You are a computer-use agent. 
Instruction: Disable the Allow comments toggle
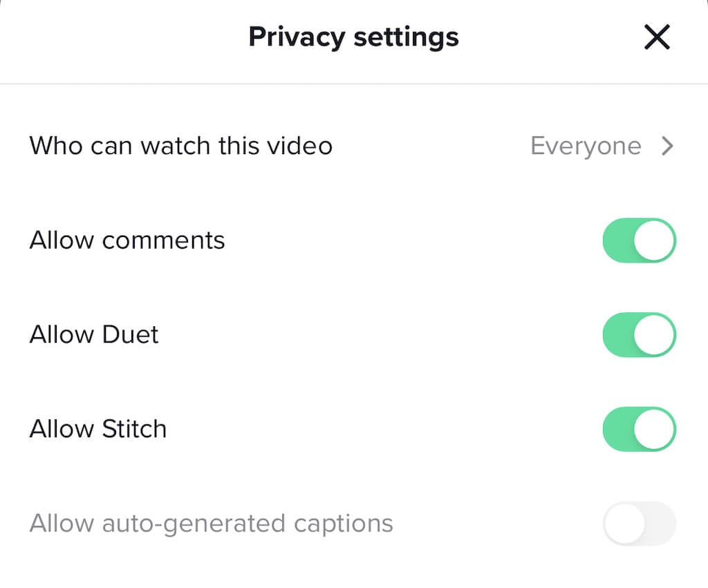click(x=639, y=240)
